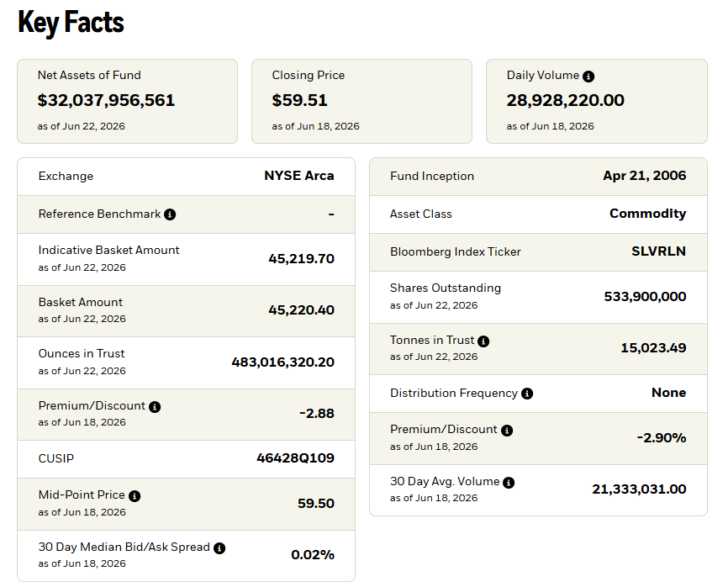Click Indicative Basket Amount 45,219.70
This screenshot has height=587, width=728.
(x=301, y=259)
